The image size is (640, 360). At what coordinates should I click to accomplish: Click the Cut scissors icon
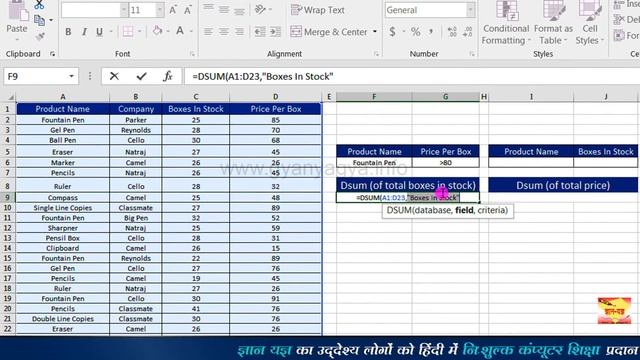click(39, 4)
